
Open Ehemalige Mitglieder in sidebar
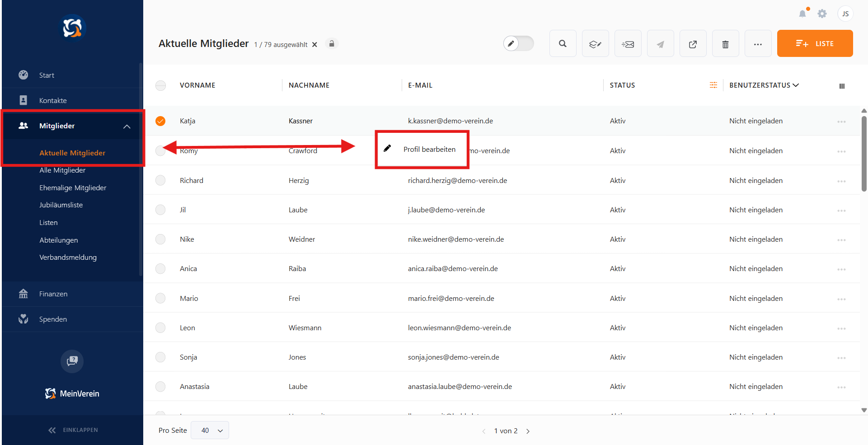pos(73,187)
